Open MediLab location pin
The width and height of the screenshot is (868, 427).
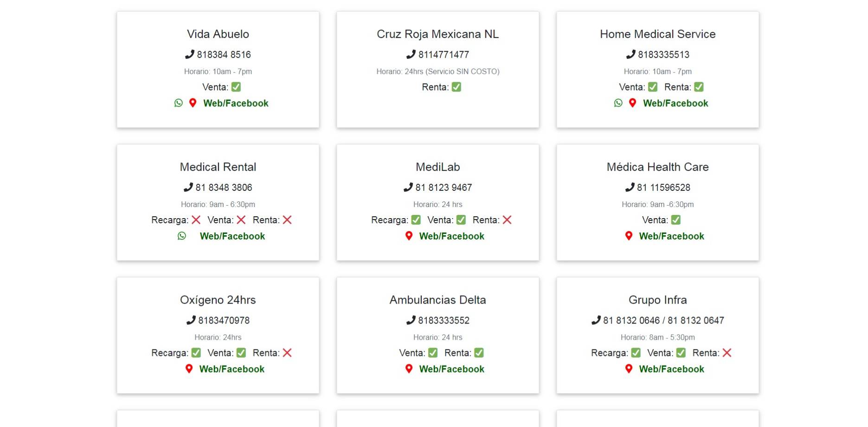point(409,236)
